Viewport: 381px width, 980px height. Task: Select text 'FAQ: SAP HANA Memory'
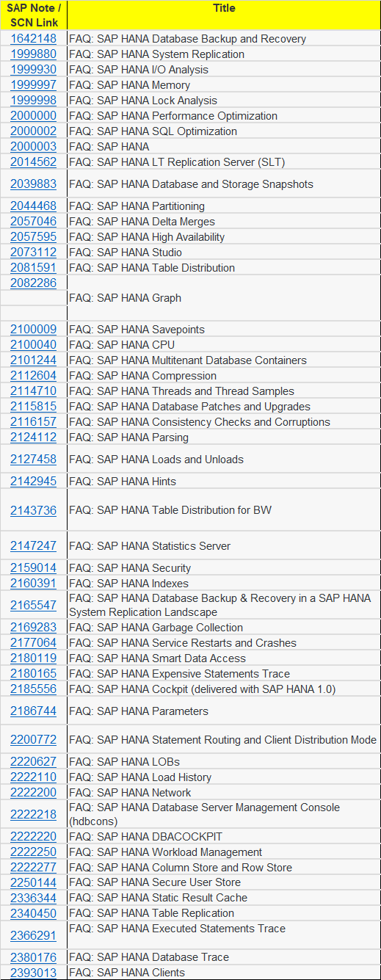point(129,85)
